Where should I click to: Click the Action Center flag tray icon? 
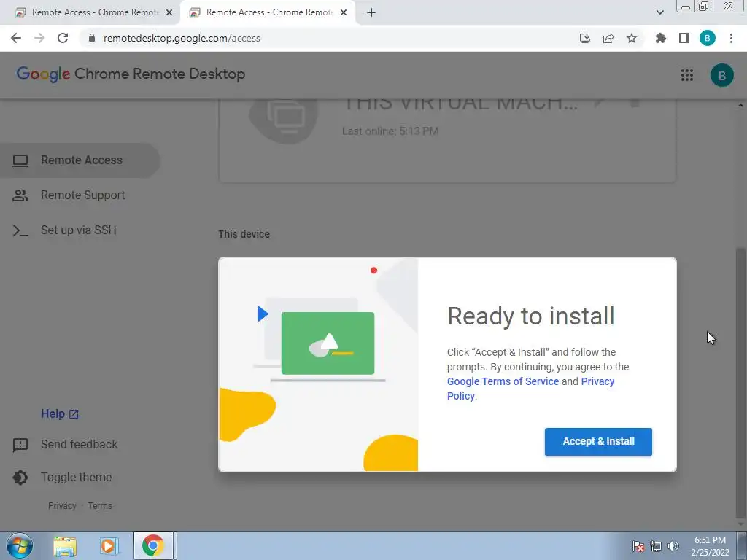638,546
